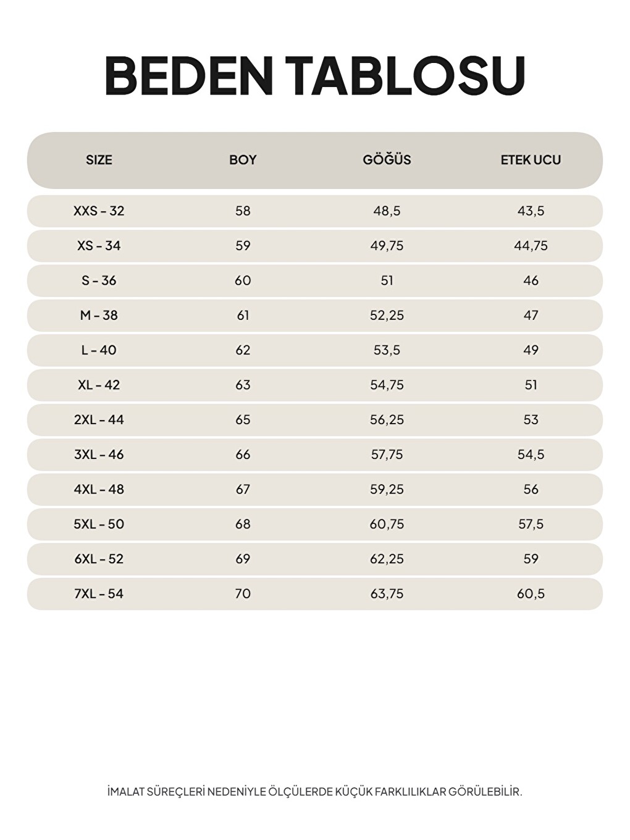Select the S - 36 size row
Viewport: 630px width, 840px height.
click(315, 280)
